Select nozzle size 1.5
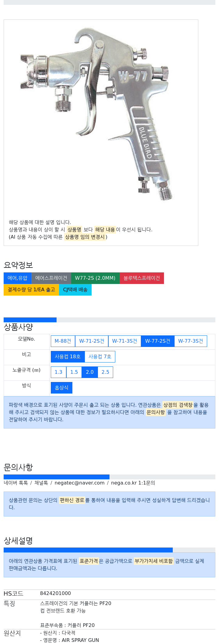This screenshot has height=644, width=219. tap(74, 372)
